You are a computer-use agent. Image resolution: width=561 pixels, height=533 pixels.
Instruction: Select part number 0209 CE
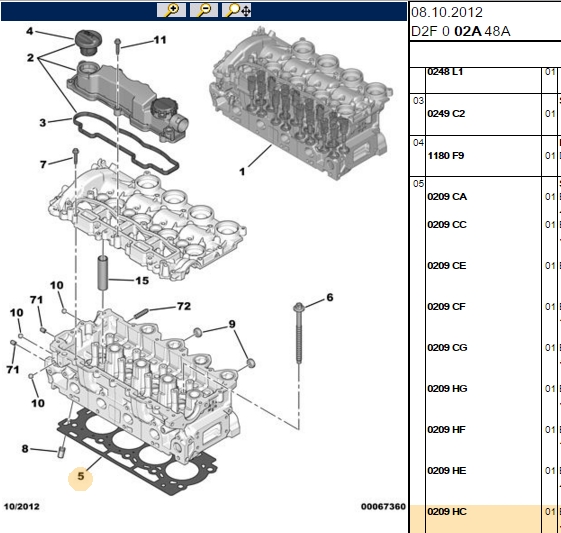pyautogui.click(x=447, y=266)
